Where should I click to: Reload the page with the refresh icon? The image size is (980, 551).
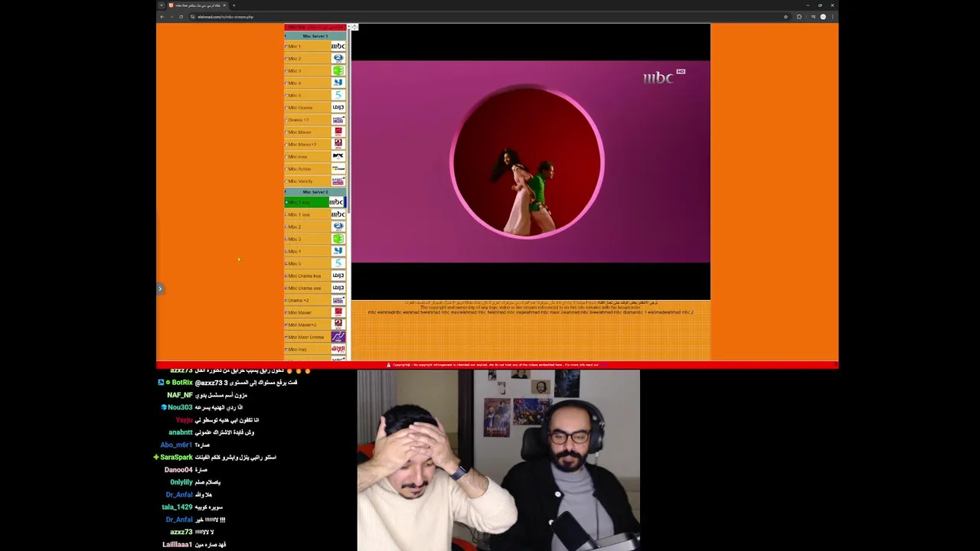tap(181, 17)
